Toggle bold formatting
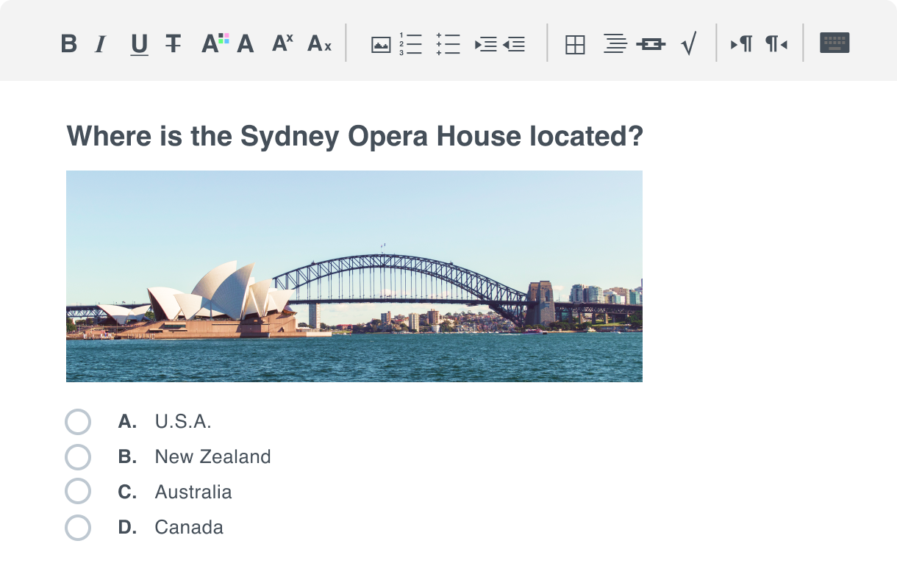Screen dimensions: 897x588 (x=68, y=44)
